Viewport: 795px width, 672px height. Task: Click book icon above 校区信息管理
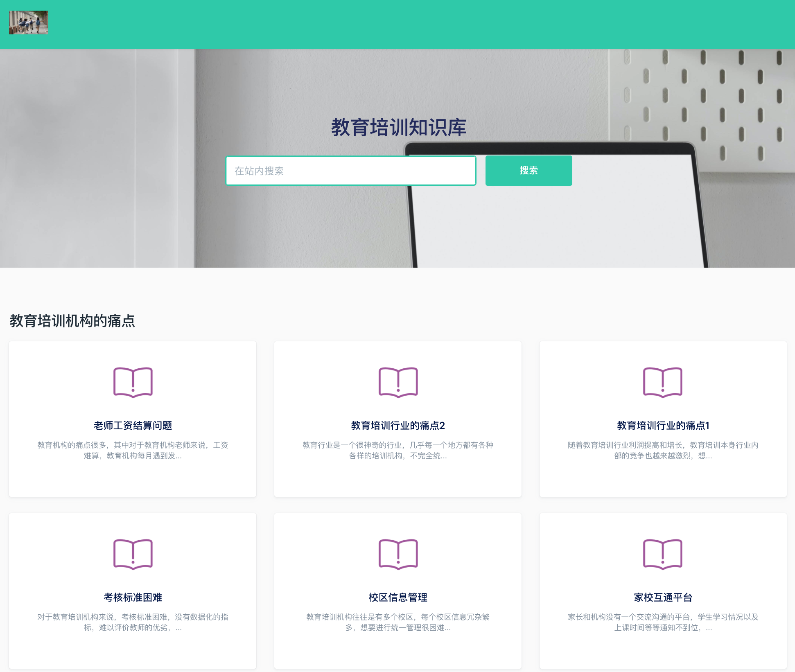point(398,554)
